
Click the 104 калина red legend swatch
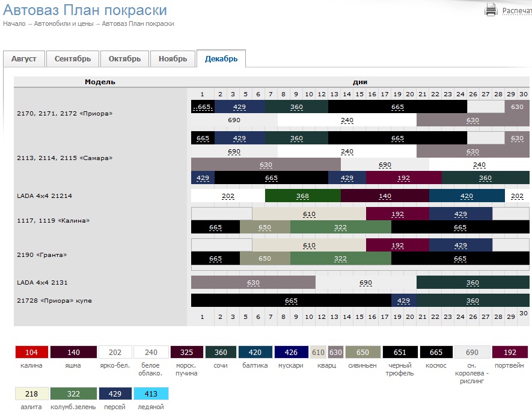(31, 352)
